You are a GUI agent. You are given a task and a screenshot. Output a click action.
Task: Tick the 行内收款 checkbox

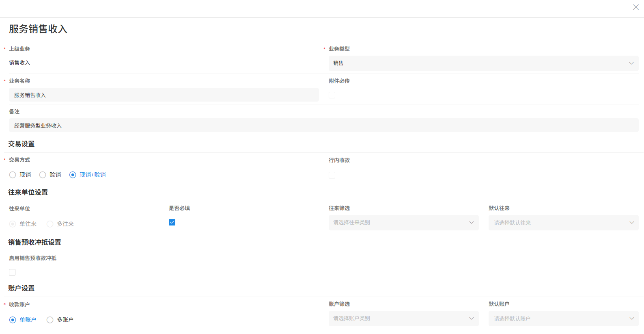click(332, 175)
